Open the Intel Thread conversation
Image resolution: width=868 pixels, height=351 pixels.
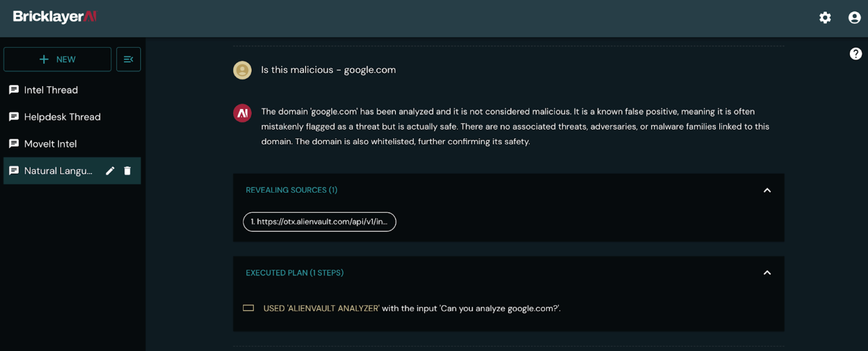pyautogui.click(x=51, y=90)
